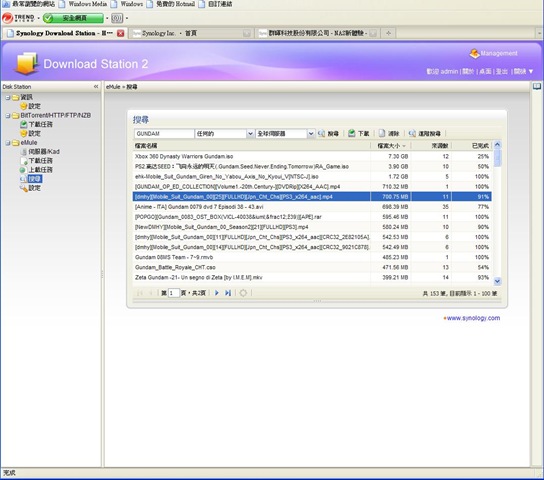Viewport: 544px width, 480px height.
Task: Click the green safe-page status button
Action: coord(74,18)
